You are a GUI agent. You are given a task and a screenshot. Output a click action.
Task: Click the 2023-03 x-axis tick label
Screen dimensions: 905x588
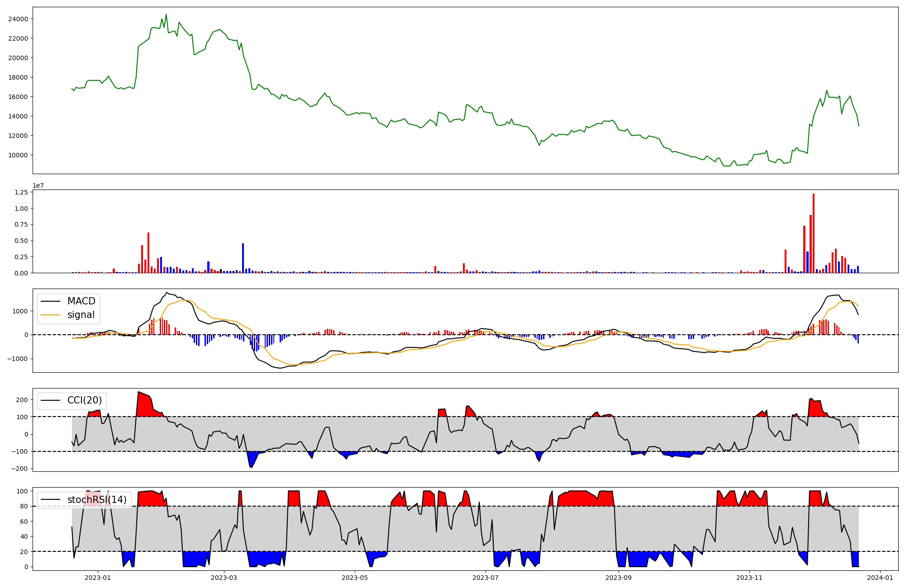[x=224, y=578]
